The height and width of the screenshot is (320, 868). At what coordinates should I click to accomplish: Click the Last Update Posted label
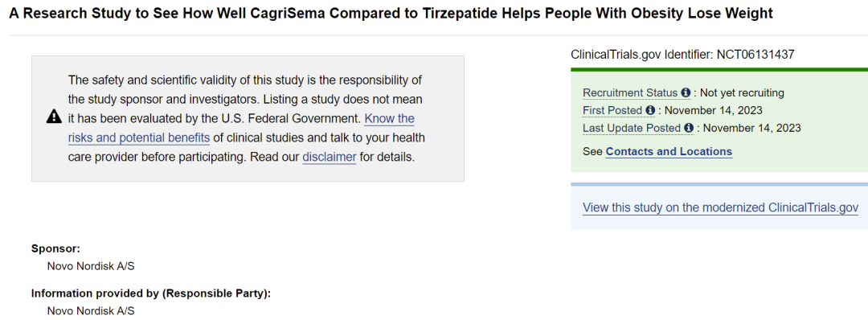[632, 128]
